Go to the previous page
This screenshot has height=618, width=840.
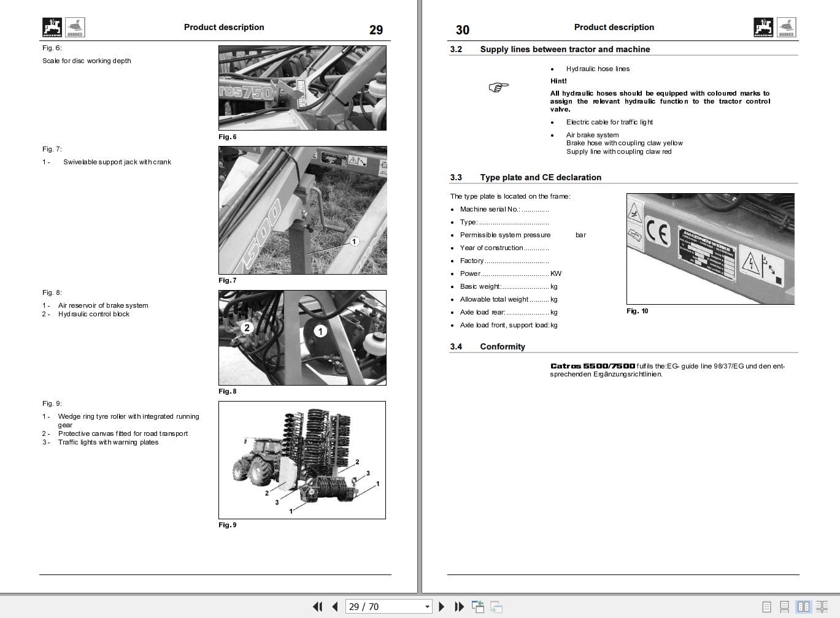point(334,606)
